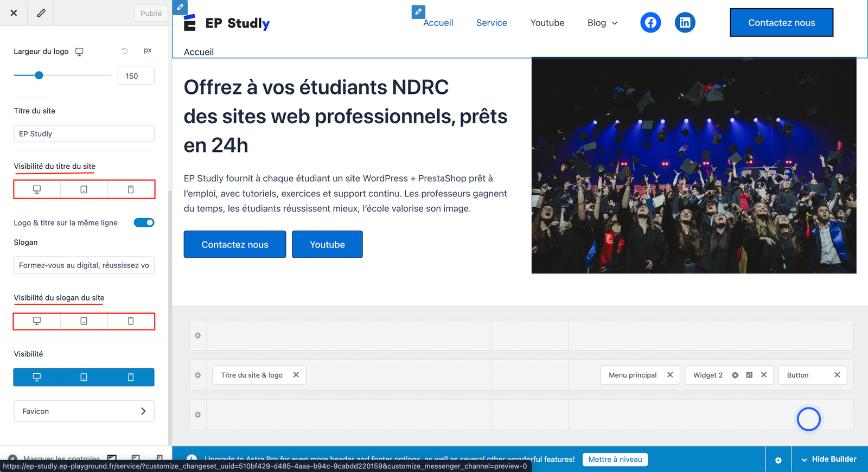
Task: Click builder settings gear in bottom bar
Action: 778,460
